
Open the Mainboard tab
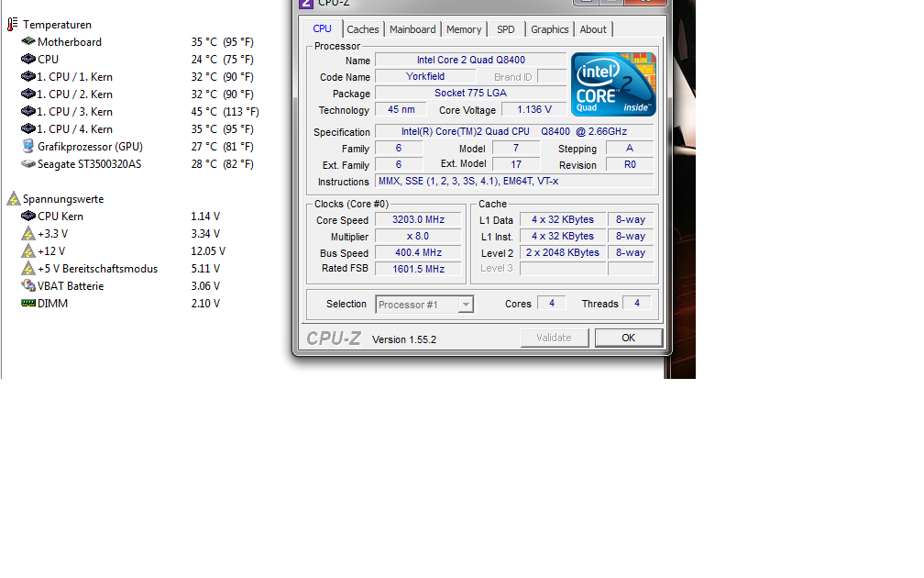click(412, 29)
